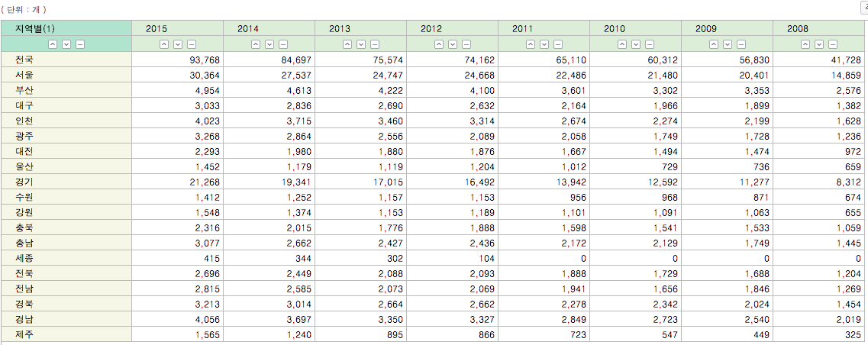The image size is (868, 345).
Task: Click the up-arrow sort icon under 2015
Action: coord(163,44)
